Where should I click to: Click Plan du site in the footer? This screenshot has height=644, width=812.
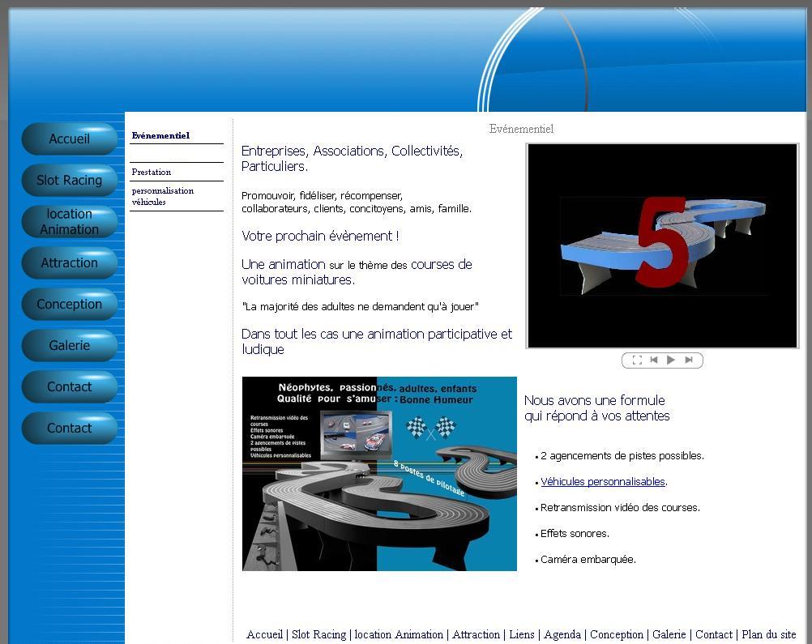click(768, 635)
